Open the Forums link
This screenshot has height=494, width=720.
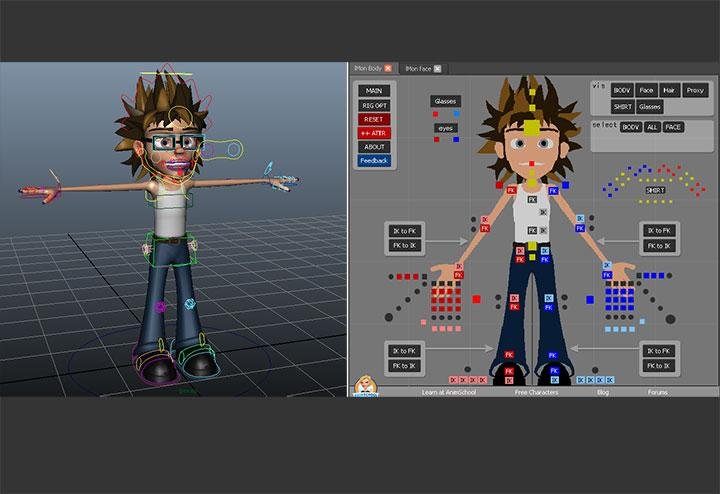tap(658, 393)
